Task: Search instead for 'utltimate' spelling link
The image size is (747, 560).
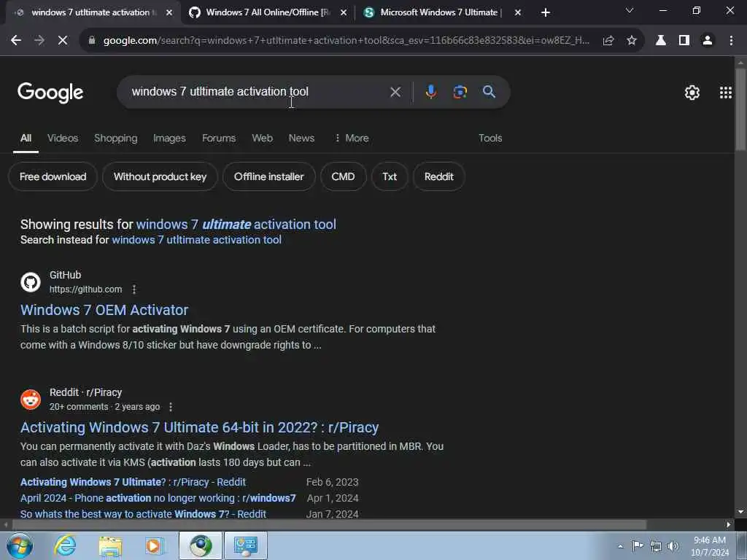Action: 196,240
